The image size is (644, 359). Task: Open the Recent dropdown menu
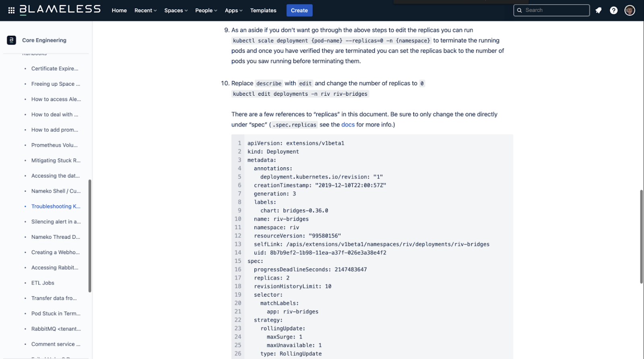146,10
